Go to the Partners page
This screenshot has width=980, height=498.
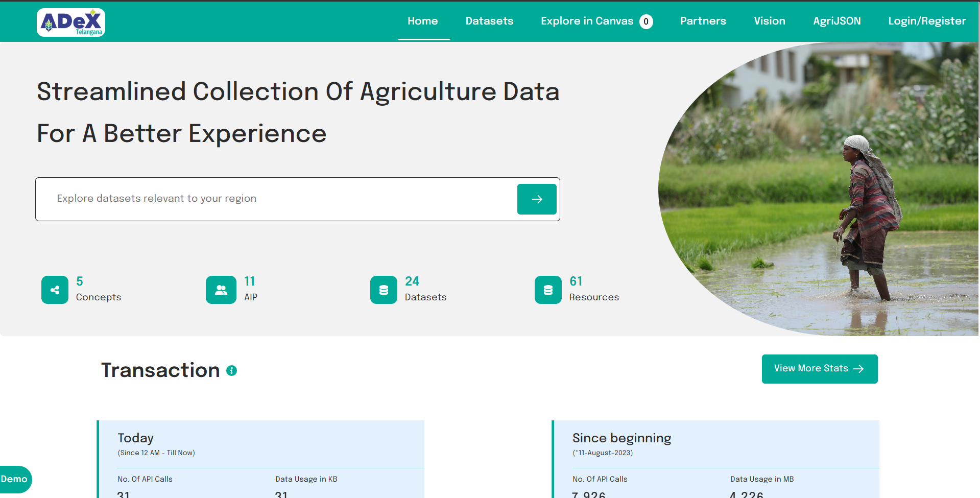(703, 21)
